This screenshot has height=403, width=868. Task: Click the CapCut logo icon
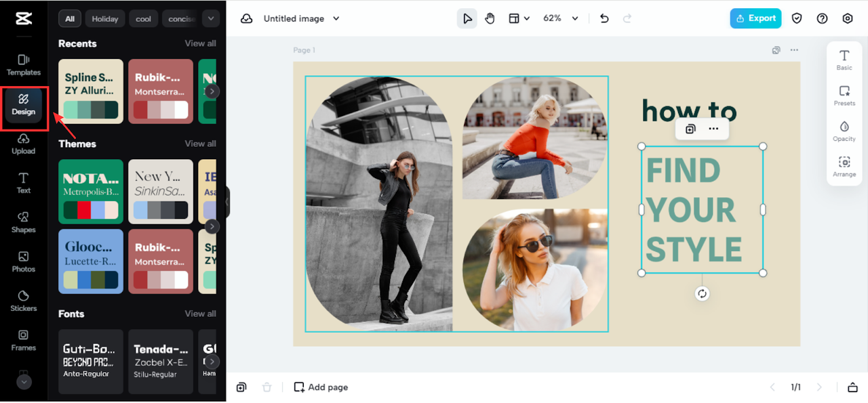point(24,18)
